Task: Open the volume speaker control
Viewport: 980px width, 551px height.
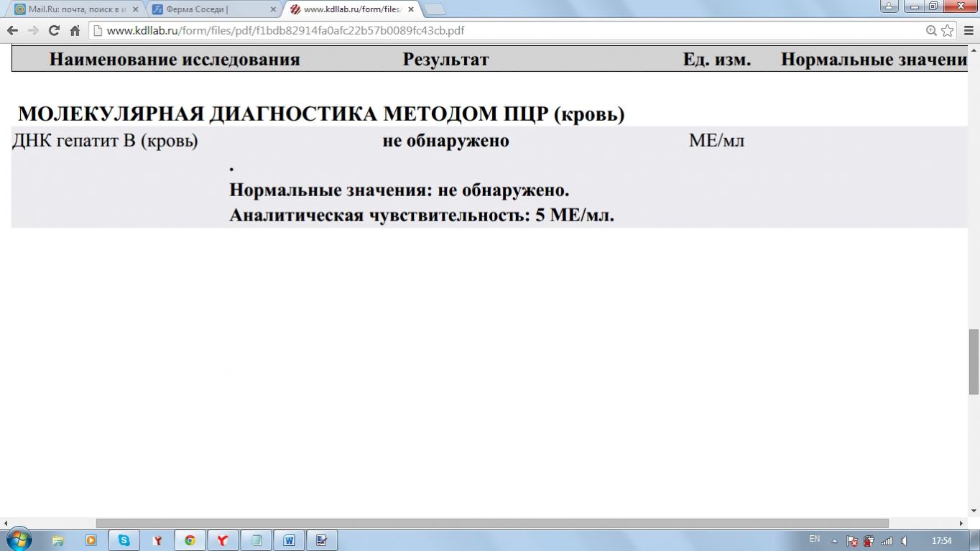Action: (x=904, y=541)
